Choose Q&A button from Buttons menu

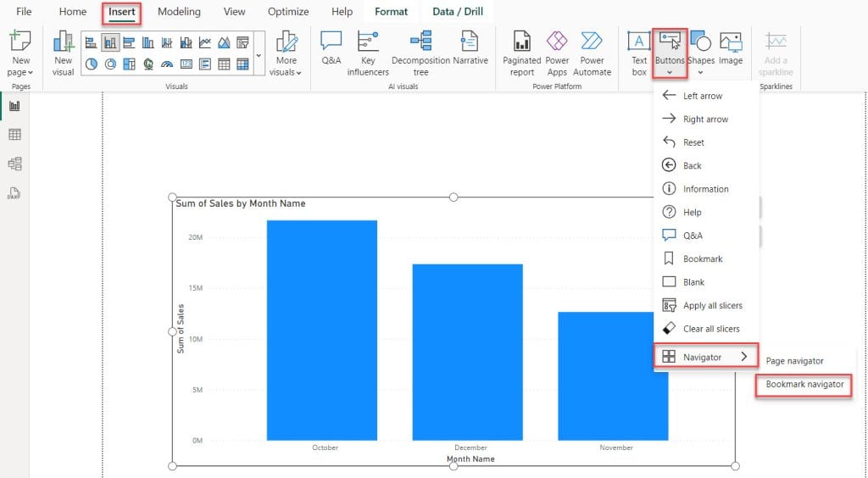point(706,235)
